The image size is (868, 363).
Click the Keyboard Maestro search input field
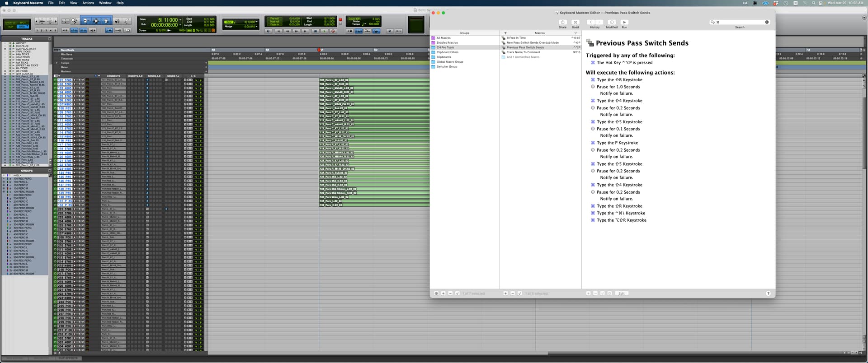pyautogui.click(x=740, y=22)
